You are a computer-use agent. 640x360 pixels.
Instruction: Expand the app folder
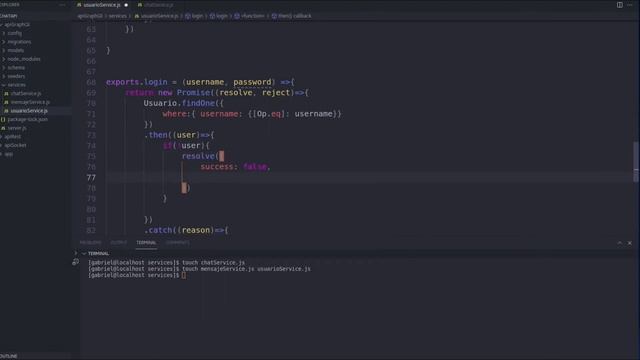(9, 154)
